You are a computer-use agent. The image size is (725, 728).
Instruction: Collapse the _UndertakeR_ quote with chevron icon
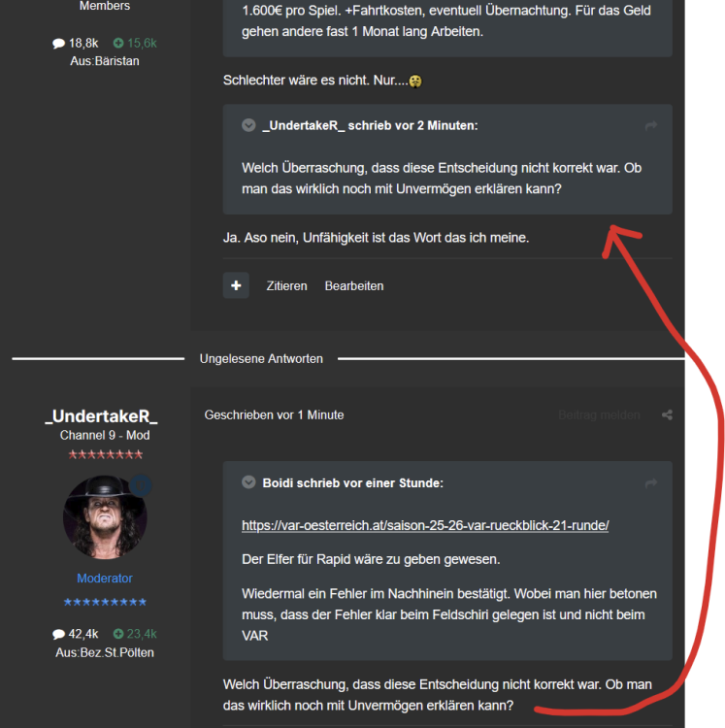pyautogui.click(x=248, y=125)
